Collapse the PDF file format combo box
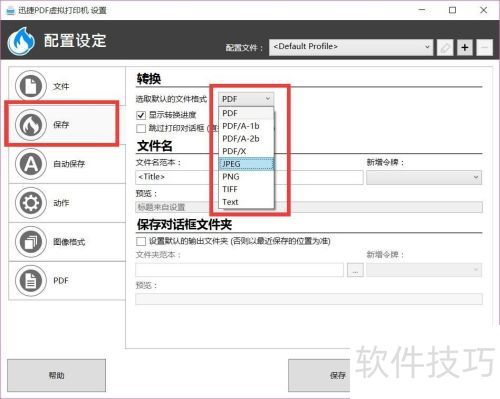500x399 pixels. [x=246, y=99]
